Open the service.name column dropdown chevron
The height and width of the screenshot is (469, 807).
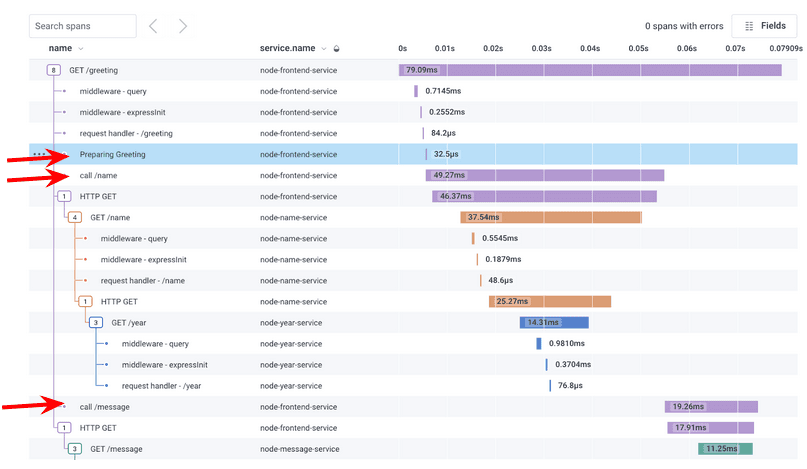point(324,49)
